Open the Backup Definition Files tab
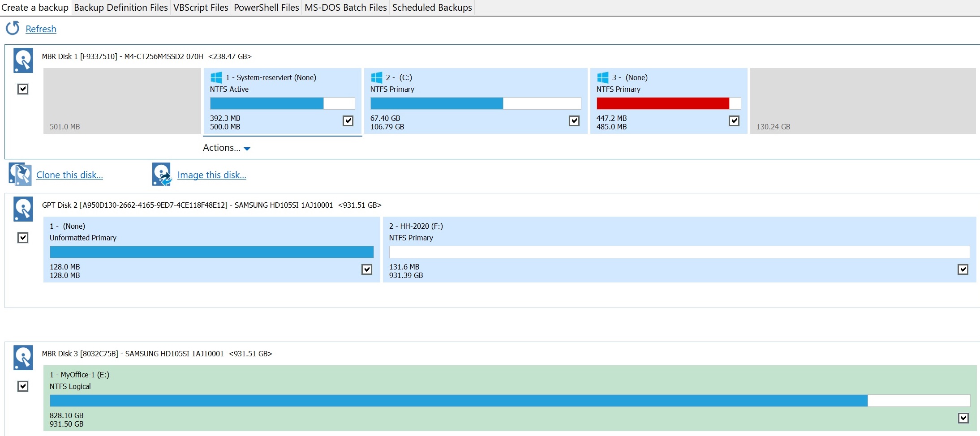The width and height of the screenshot is (980, 436). click(121, 8)
